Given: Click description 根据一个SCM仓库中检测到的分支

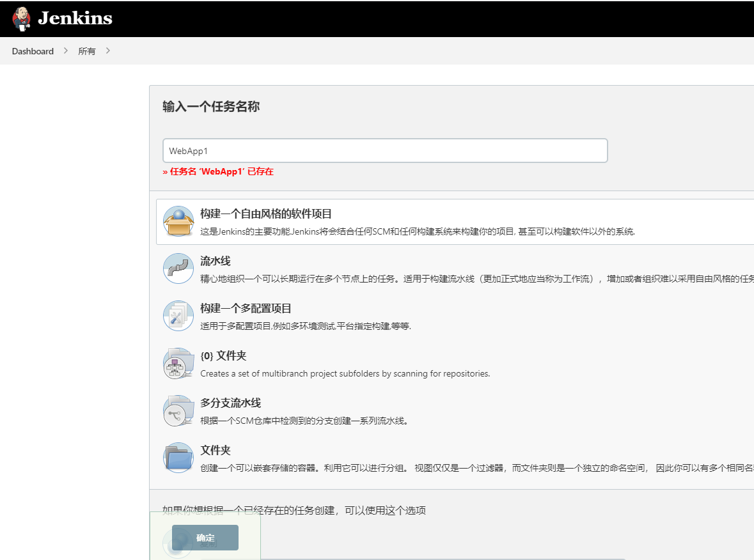Looking at the screenshot, I should (304, 421).
